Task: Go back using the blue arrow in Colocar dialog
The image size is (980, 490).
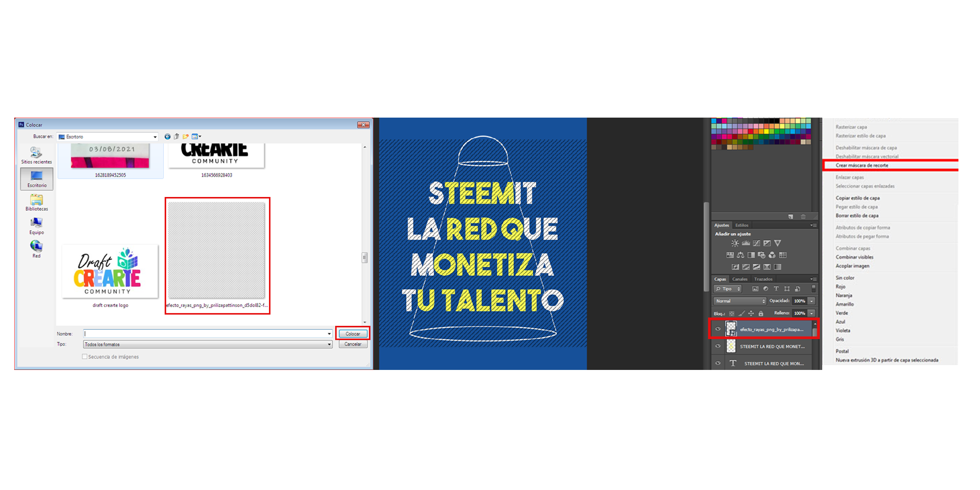Action: (168, 137)
